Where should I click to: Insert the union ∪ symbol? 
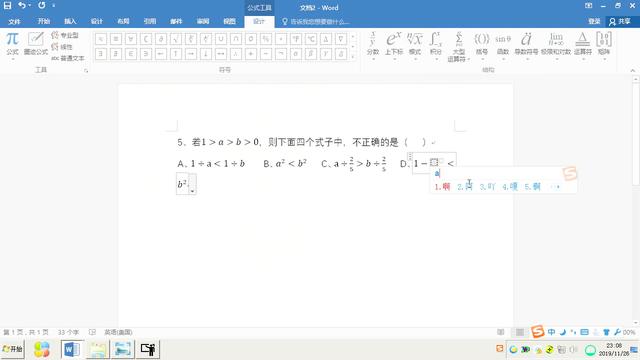(221, 39)
